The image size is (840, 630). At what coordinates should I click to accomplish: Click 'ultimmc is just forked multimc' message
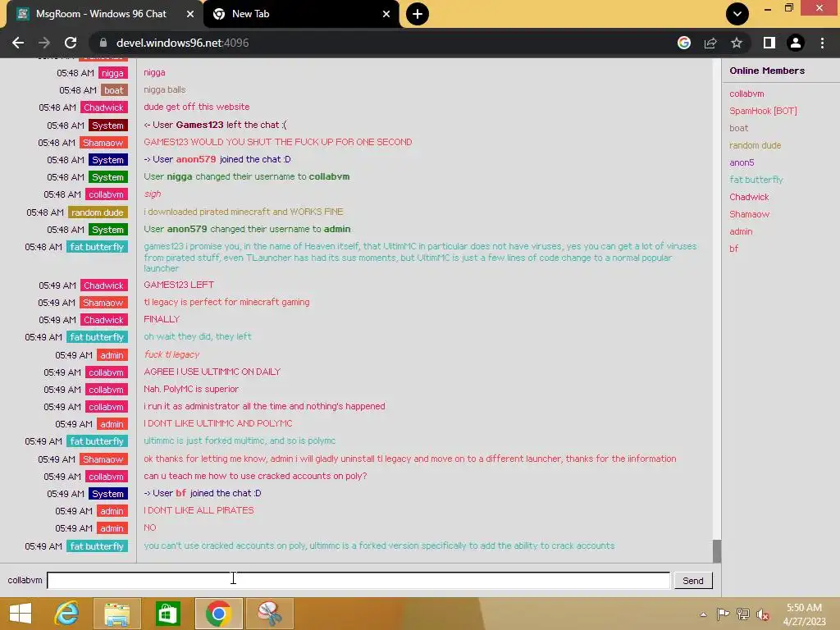(239, 441)
